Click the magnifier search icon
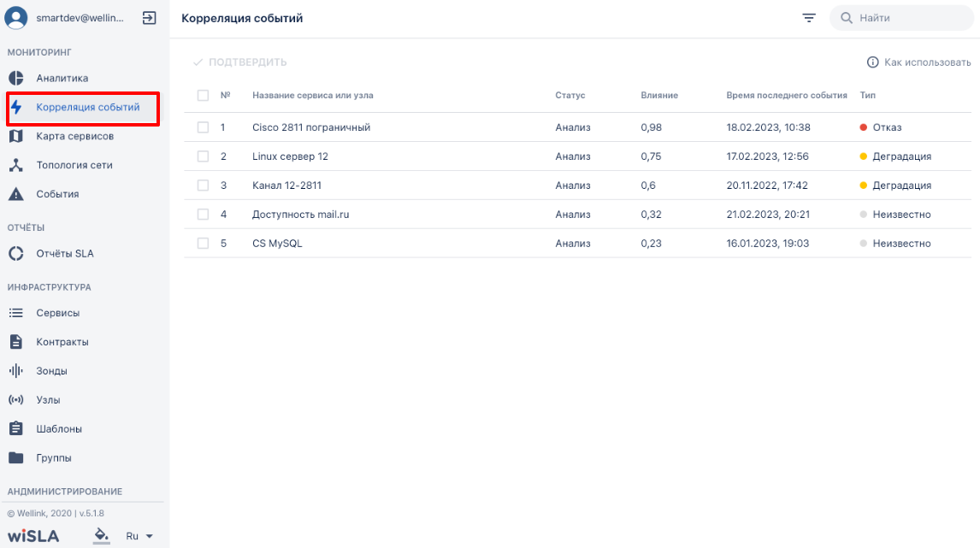Screen dimensions: 980x548 [x=847, y=18]
